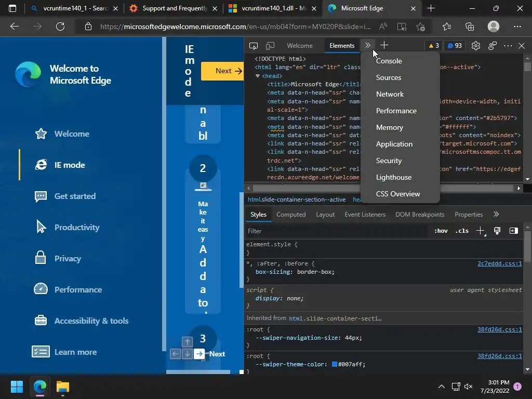Click the html.slide-container-secti… inherited link

[335, 318]
